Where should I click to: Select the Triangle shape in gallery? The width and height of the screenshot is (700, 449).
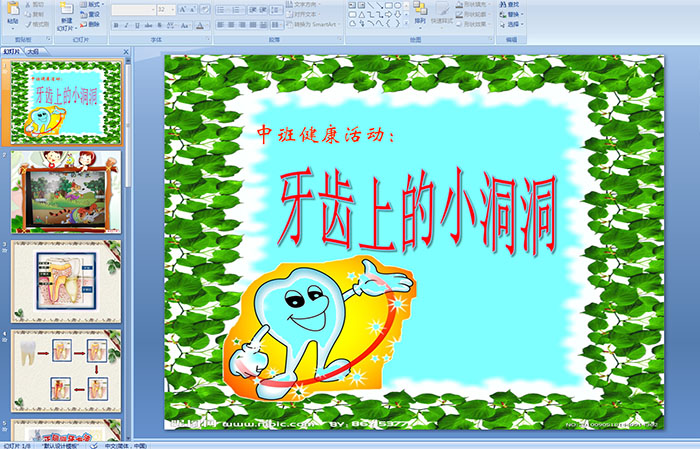click(362, 15)
